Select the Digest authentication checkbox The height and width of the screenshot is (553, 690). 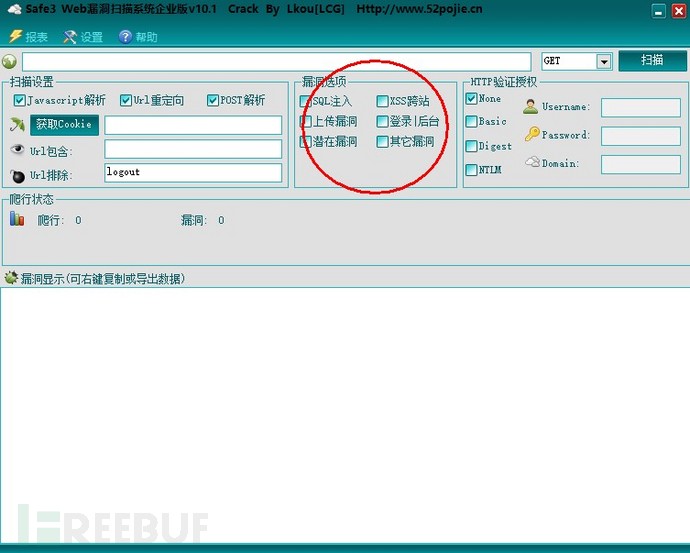click(x=471, y=146)
